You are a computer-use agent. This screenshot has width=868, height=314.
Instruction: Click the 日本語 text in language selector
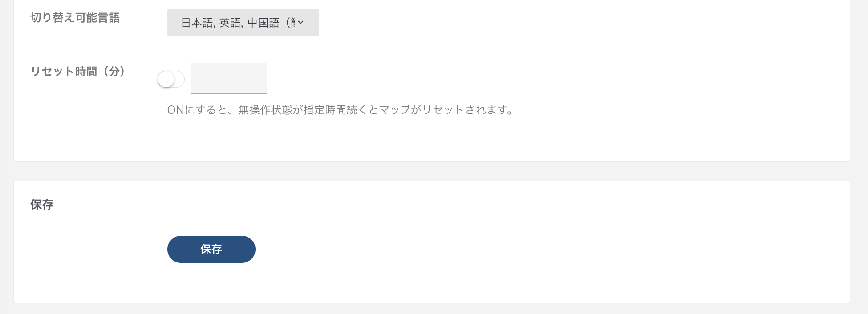pos(197,23)
